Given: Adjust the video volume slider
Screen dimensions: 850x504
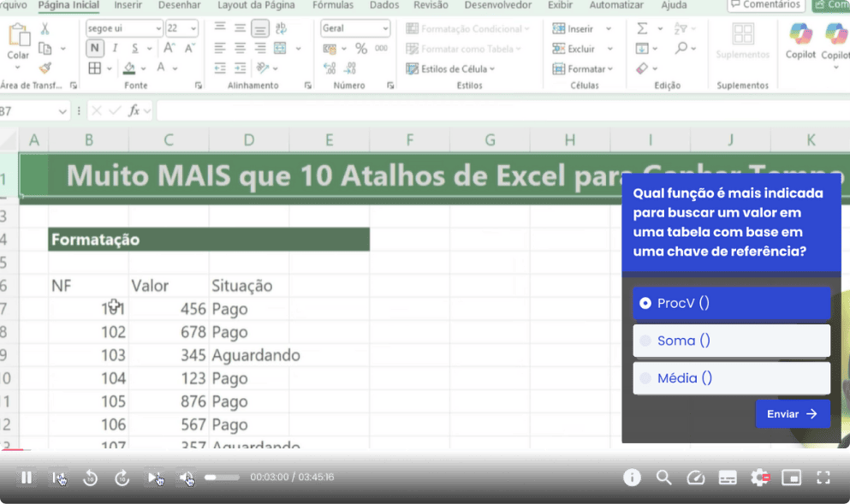Looking at the screenshot, I should (222, 477).
